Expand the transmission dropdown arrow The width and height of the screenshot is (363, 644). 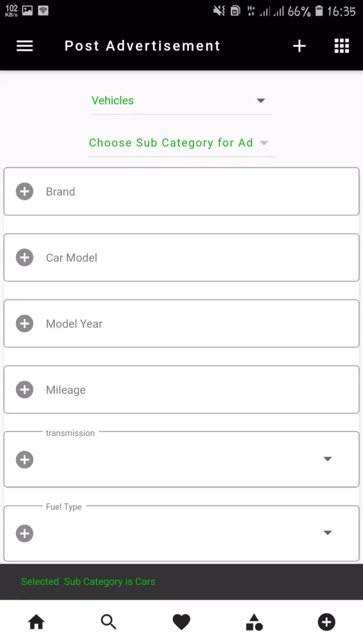click(328, 459)
